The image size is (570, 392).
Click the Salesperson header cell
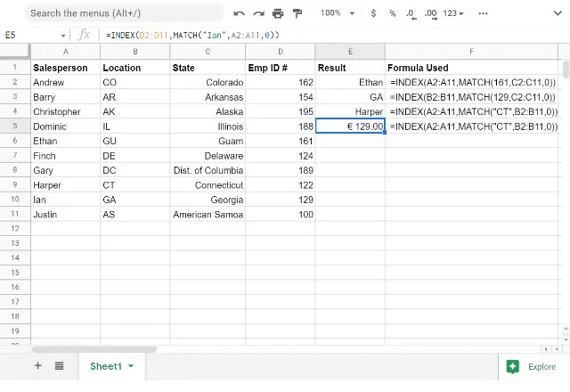65,68
